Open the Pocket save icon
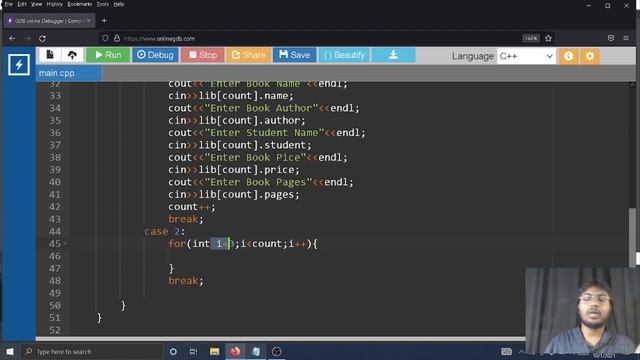Image resolution: width=640 pixels, height=360 pixels. pos(611,38)
